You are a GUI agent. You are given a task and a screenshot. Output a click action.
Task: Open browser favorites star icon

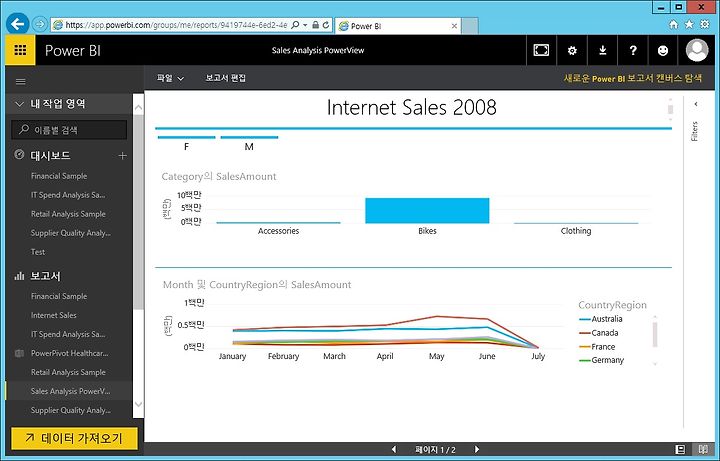point(689,24)
